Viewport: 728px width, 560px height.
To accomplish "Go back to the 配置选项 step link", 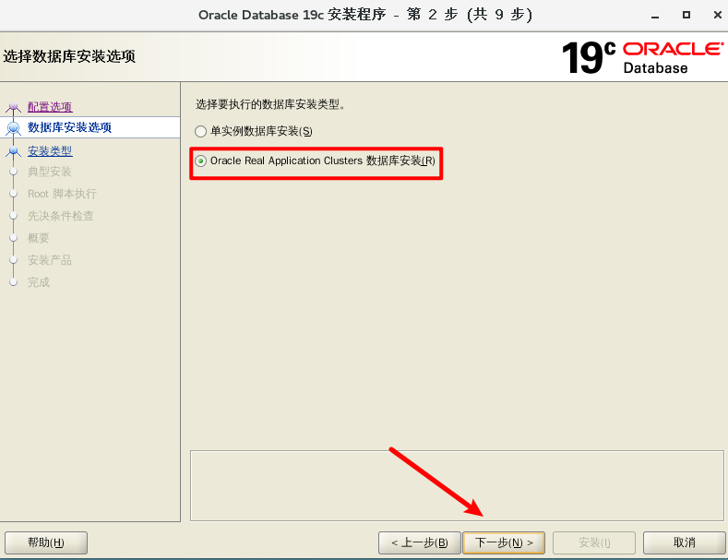I will (50, 107).
